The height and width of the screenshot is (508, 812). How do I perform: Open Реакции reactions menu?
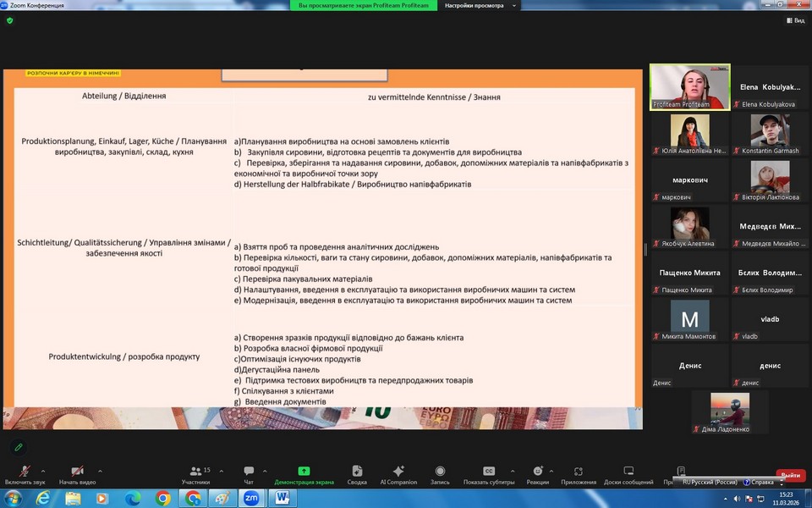(538, 474)
